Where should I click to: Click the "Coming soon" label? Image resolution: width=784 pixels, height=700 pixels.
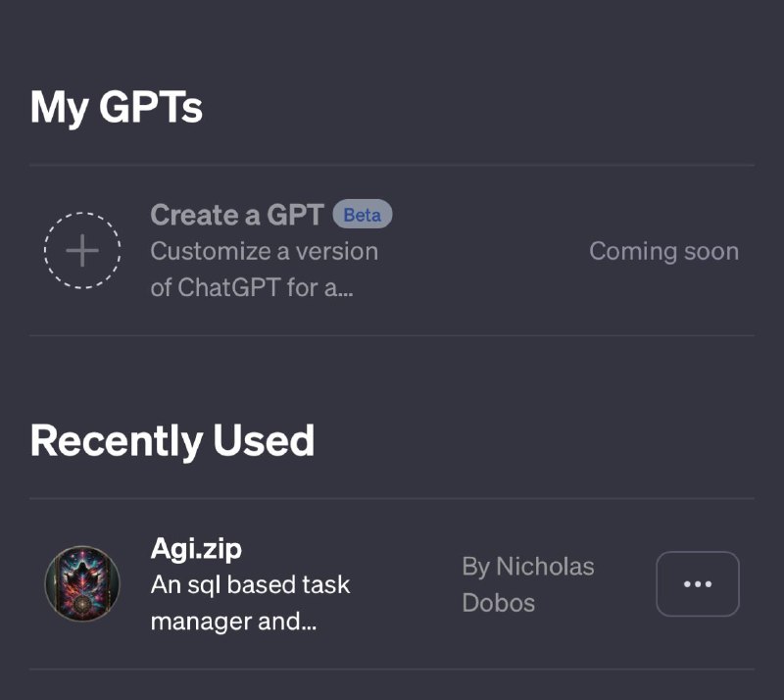coord(663,251)
